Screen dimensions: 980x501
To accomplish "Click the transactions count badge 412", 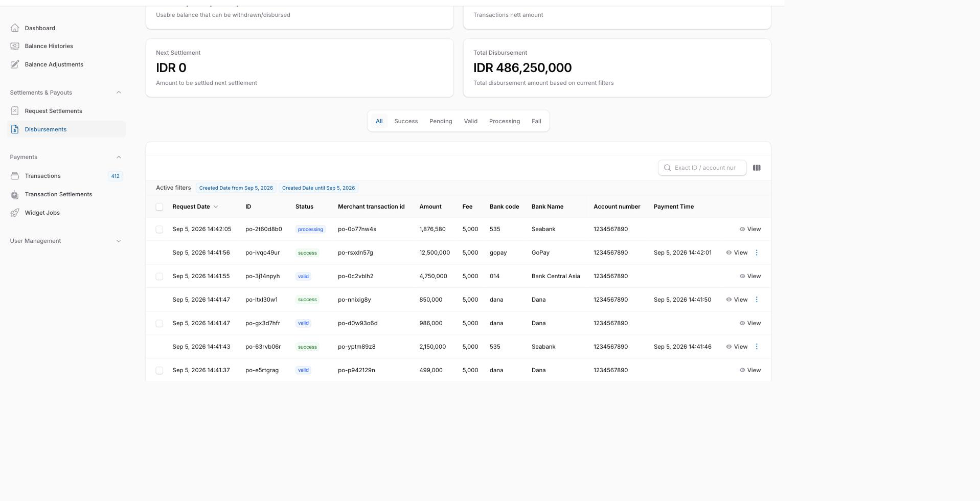I will click(115, 176).
